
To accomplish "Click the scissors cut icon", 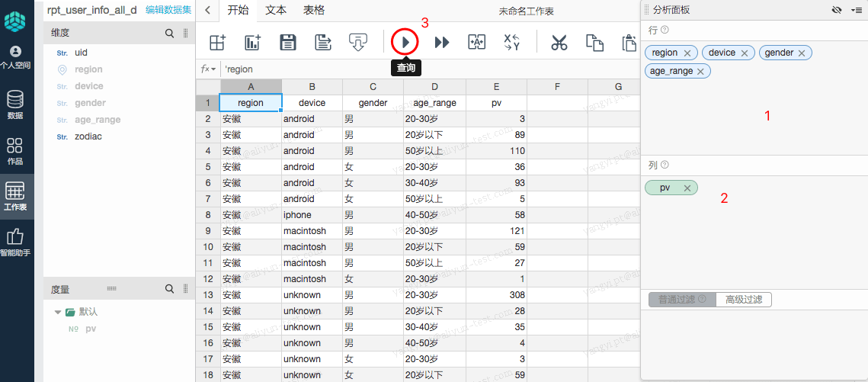I will (x=559, y=43).
